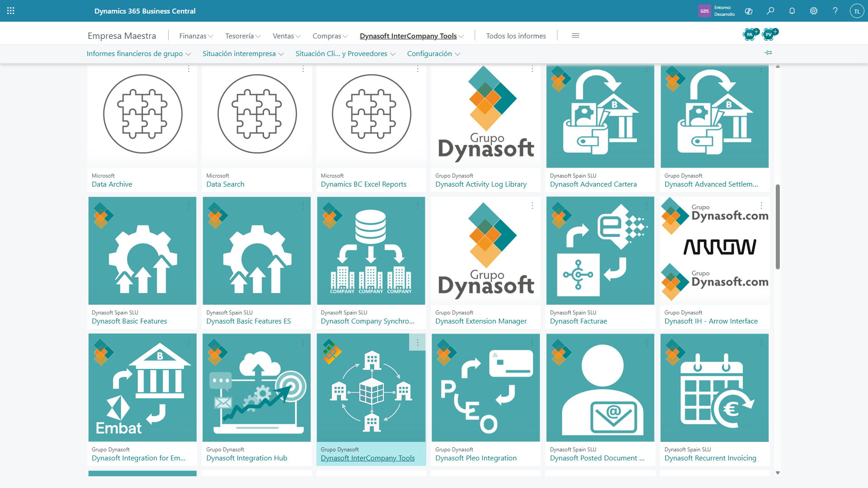
Task: Open the help question mark icon
Action: 835,11
